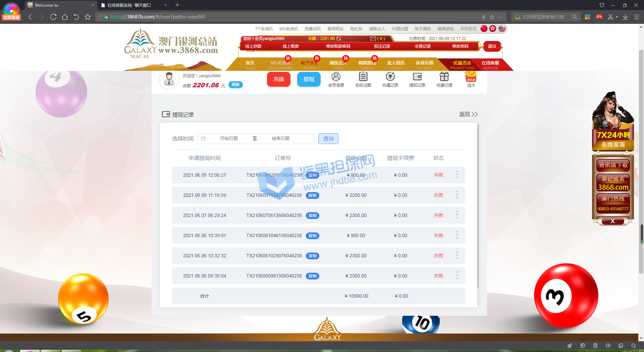Viewport: 644px width, 352px height.
Task: Open the 总投注额 total bets icon
Action: [363, 77]
